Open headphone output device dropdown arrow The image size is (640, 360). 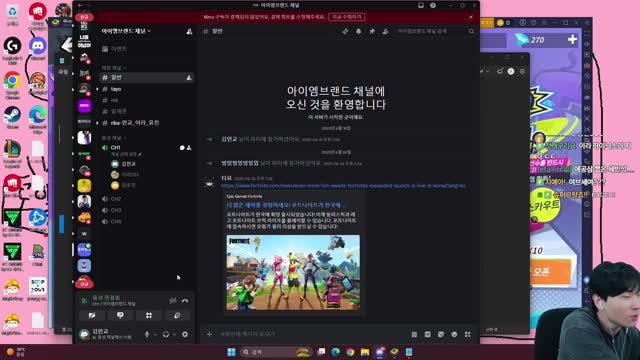pyautogui.click(x=174, y=335)
